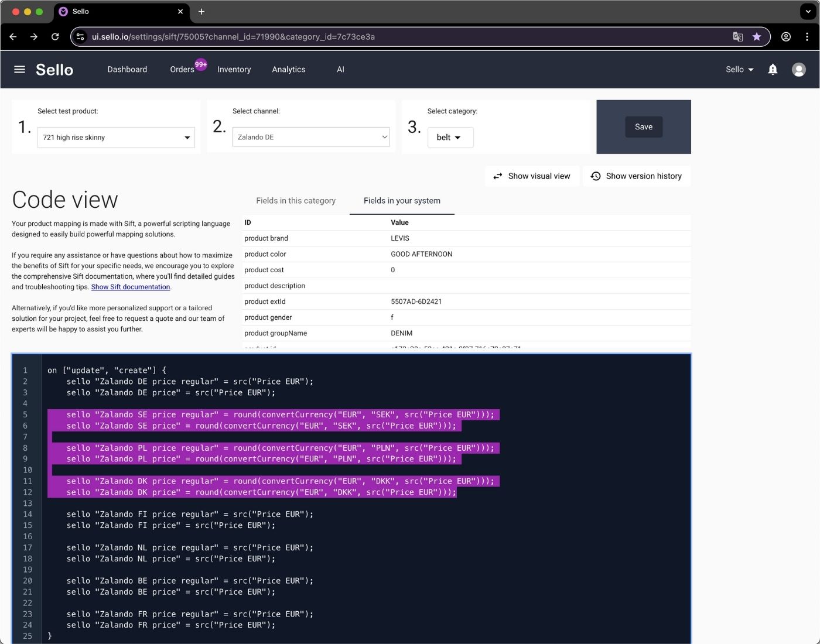
Task: Open the belt category dropdown
Action: [x=450, y=138]
